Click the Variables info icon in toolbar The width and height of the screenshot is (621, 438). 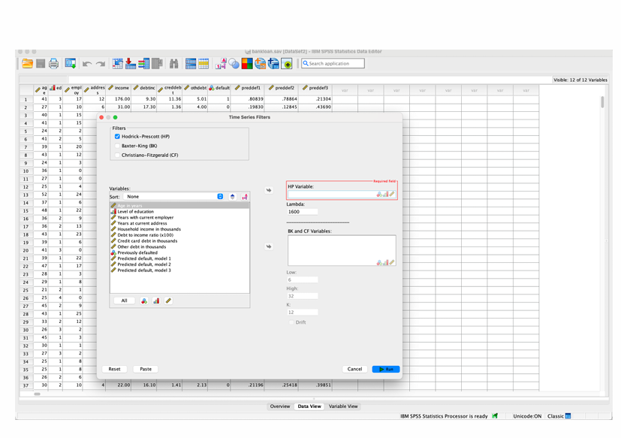(144, 63)
